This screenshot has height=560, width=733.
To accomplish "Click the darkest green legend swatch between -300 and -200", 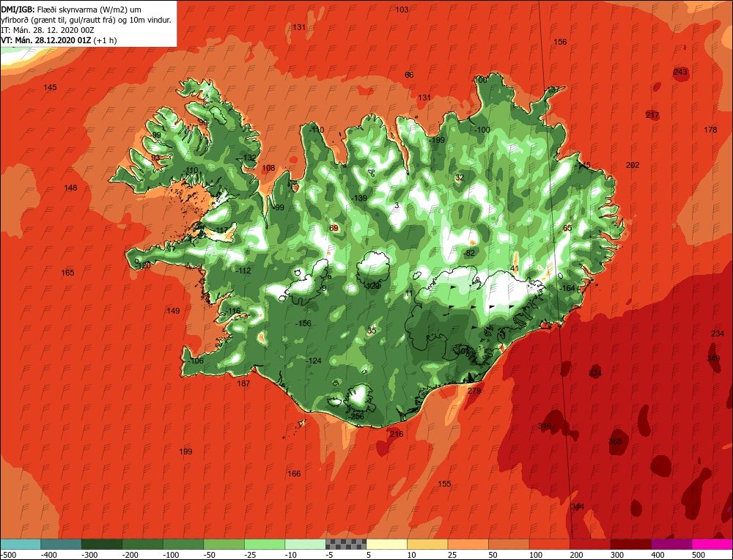I will (x=101, y=544).
